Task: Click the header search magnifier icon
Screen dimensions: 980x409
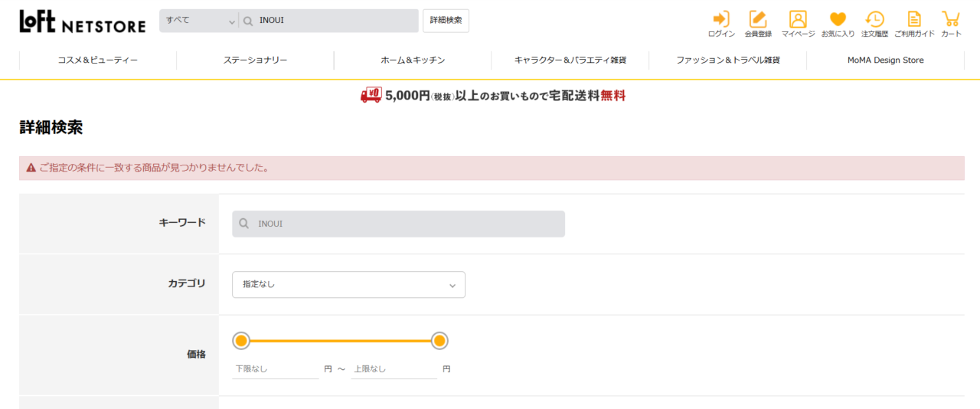Action: [248, 21]
